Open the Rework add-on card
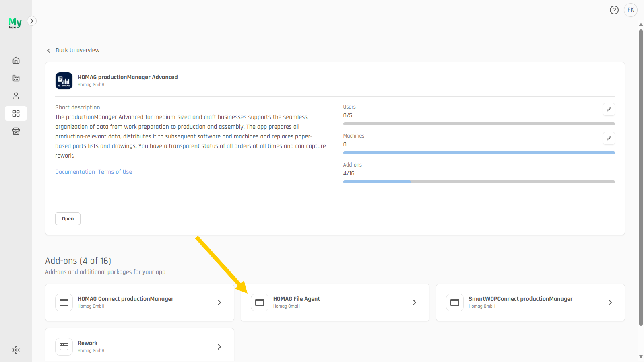 140,345
